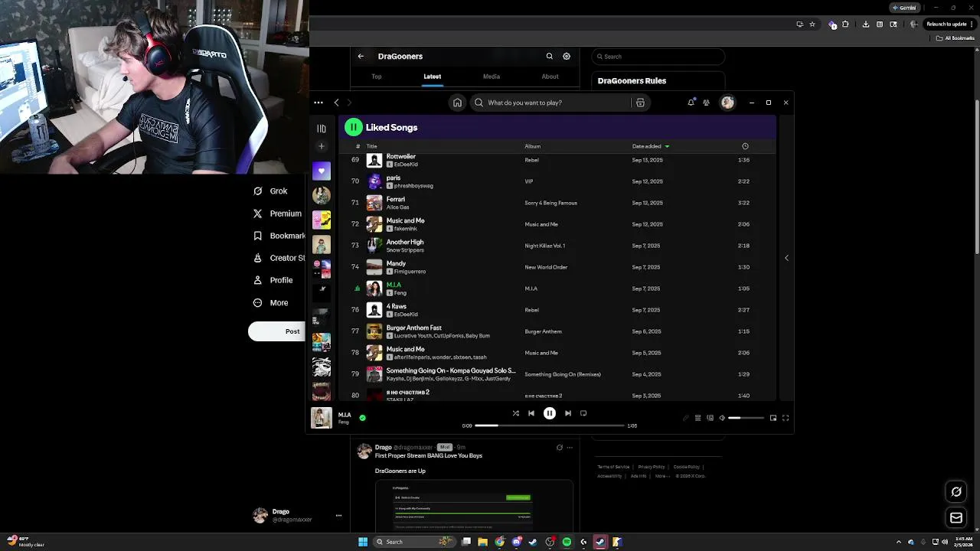Select the song 'Rottweiler' row
The image size is (980, 551).
point(557,160)
